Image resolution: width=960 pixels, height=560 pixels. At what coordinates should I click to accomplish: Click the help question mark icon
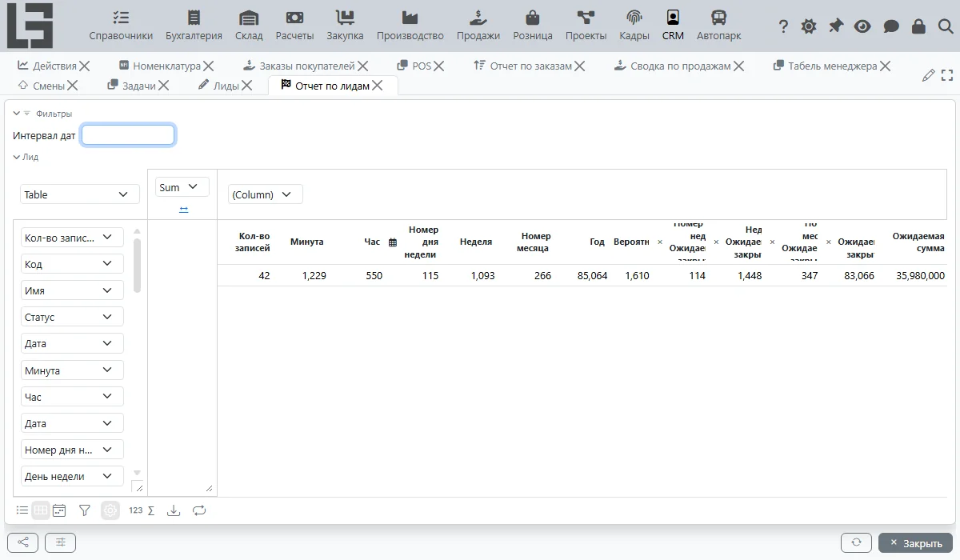click(783, 26)
